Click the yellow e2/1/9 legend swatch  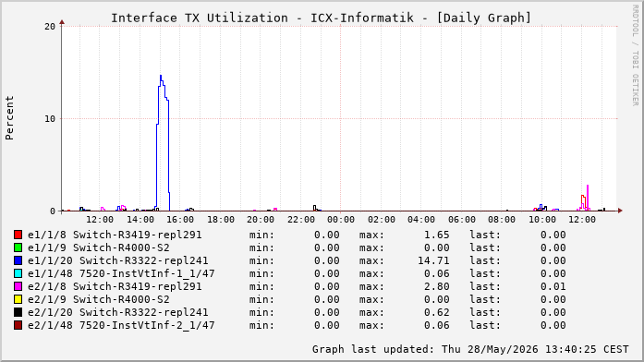[18, 299]
